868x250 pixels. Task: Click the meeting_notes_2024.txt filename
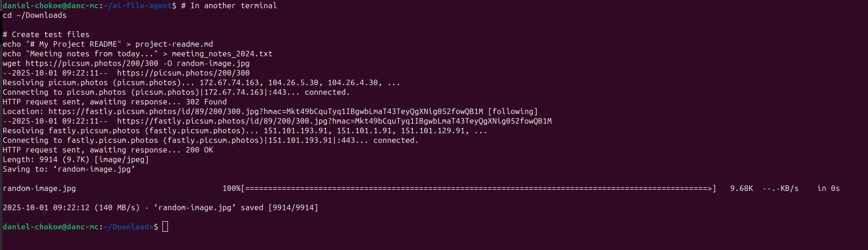coord(222,54)
